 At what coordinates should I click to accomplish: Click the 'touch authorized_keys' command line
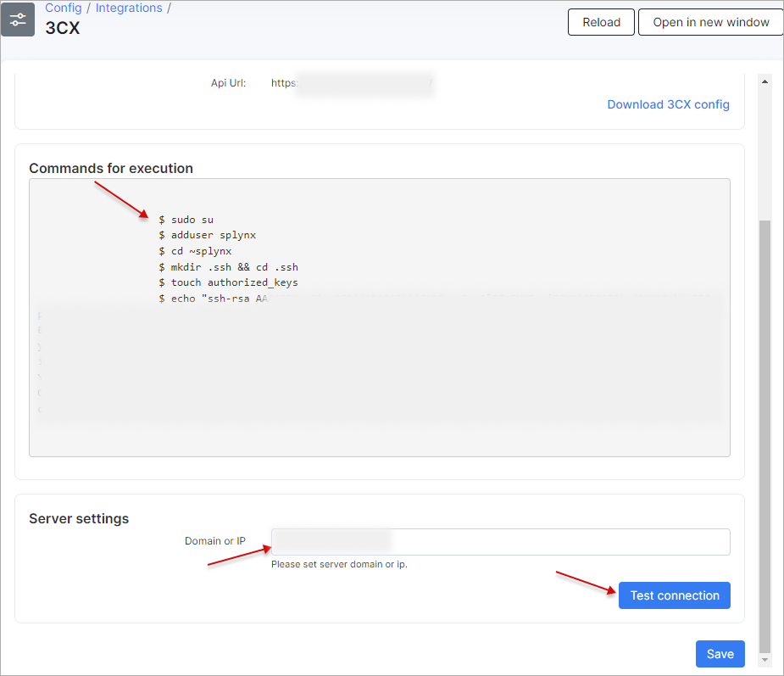pyautogui.click(x=228, y=282)
